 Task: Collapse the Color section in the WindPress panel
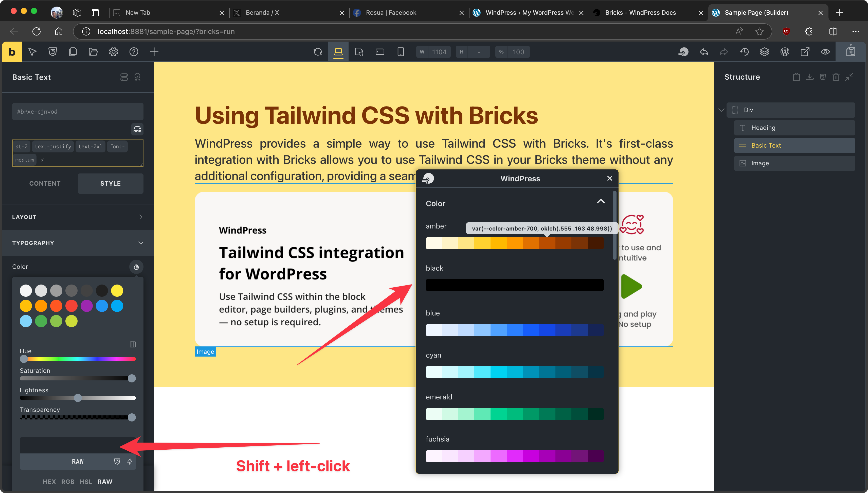600,202
